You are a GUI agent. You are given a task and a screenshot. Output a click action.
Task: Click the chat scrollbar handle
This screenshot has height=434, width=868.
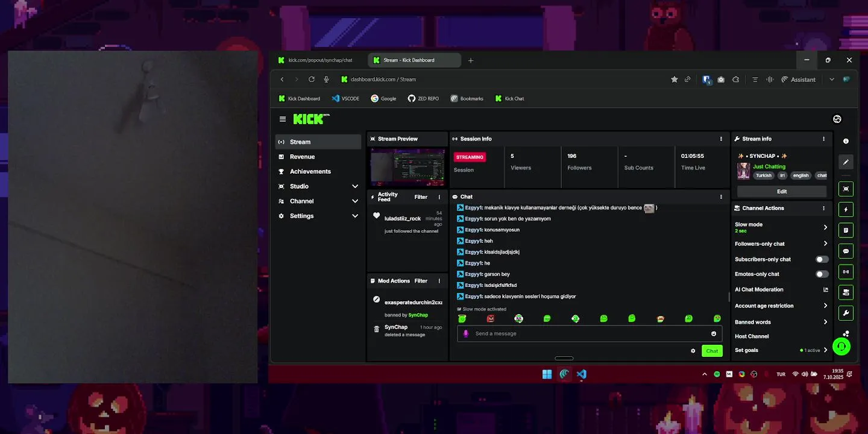pos(729,297)
